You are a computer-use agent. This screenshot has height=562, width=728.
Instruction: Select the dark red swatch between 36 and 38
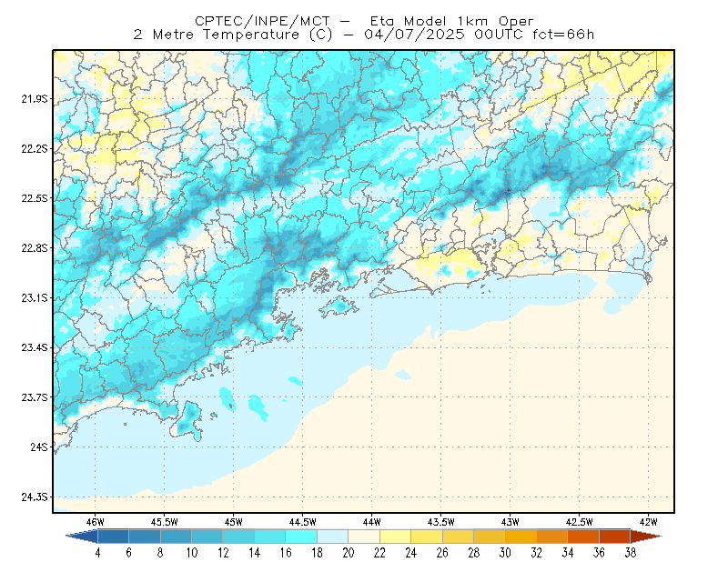(615, 536)
